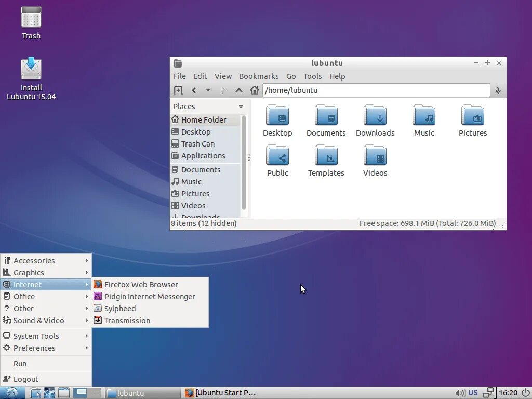Open the history dropdown arrow in toolbar
This screenshot has height=399, width=532.
coord(208,90)
